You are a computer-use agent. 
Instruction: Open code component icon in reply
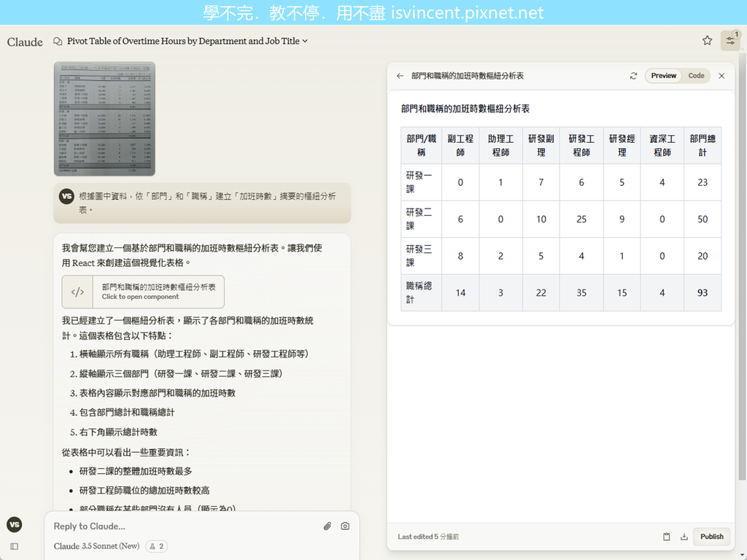[77, 292]
